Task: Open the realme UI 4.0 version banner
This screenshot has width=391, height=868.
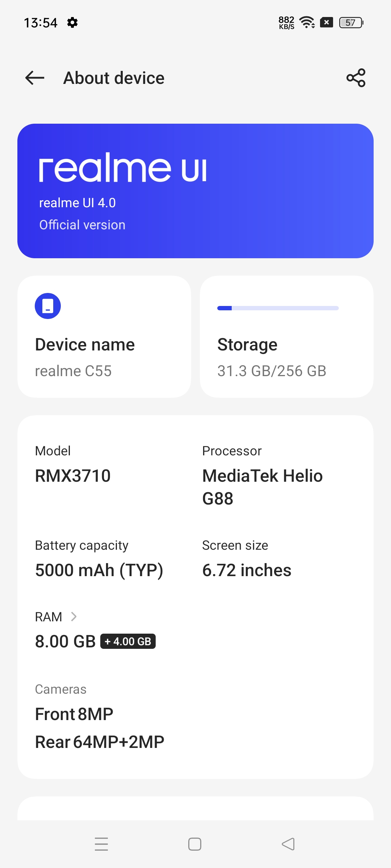Action: [x=195, y=191]
